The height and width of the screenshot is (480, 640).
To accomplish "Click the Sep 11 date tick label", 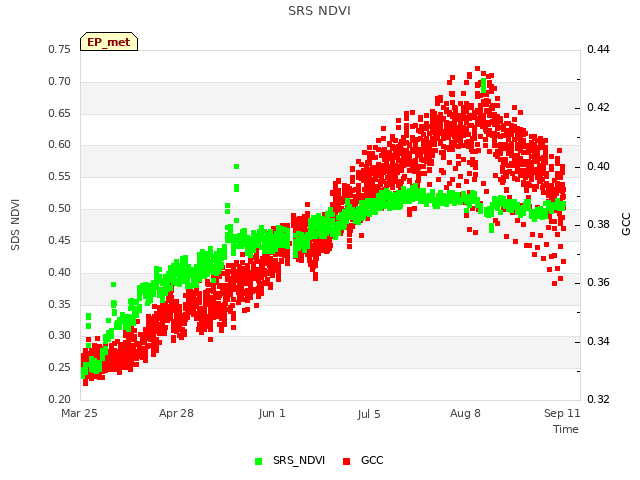I will (562, 413).
